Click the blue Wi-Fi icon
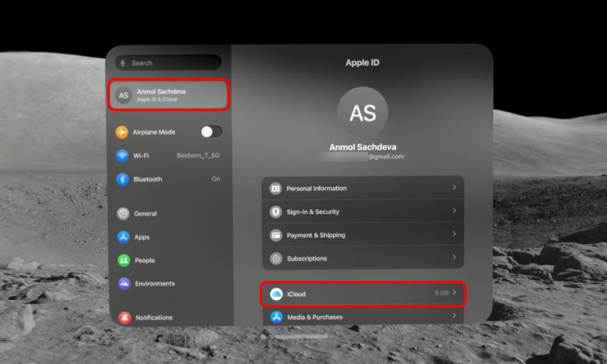This screenshot has width=607, height=364. (122, 156)
